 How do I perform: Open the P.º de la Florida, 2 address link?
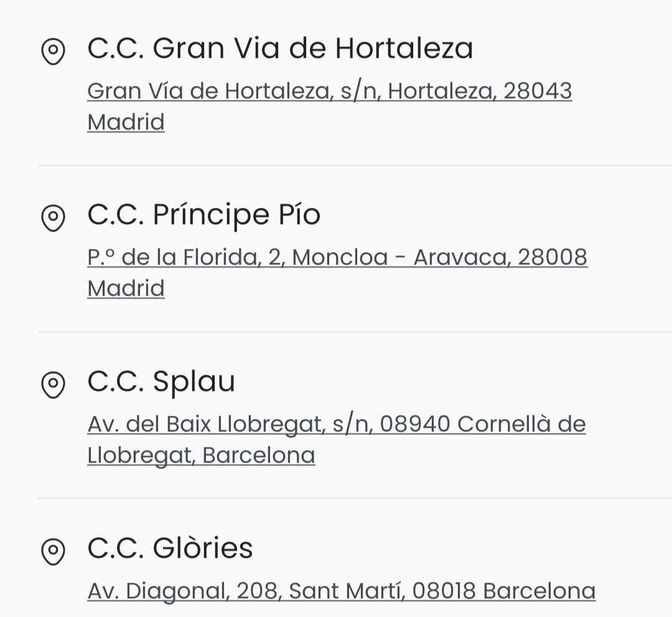[337, 273]
